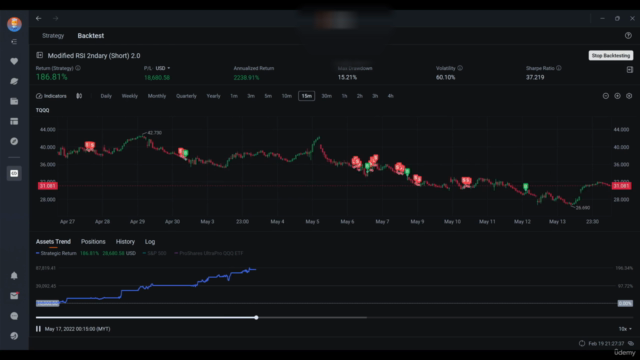The width and height of the screenshot is (640, 360).
Task: Open the Log tab
Action: (150, 242)
